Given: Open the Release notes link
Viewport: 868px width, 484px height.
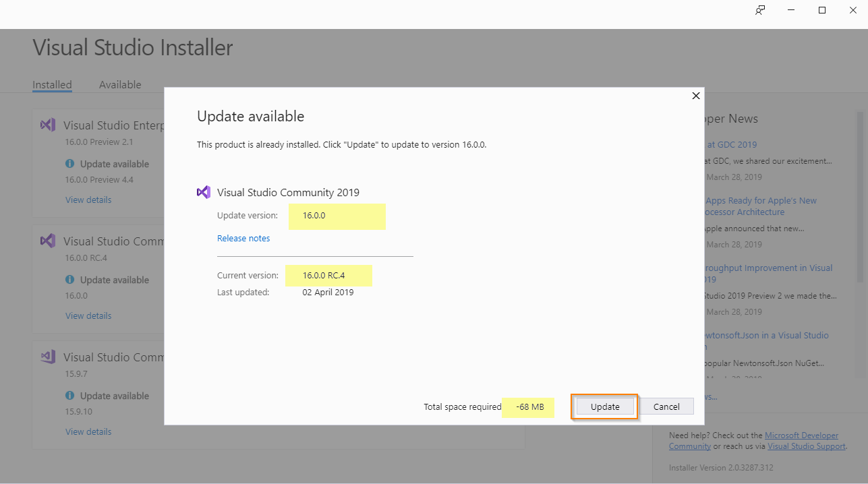Looking at the screenshot, I should (x=243, y=238).
